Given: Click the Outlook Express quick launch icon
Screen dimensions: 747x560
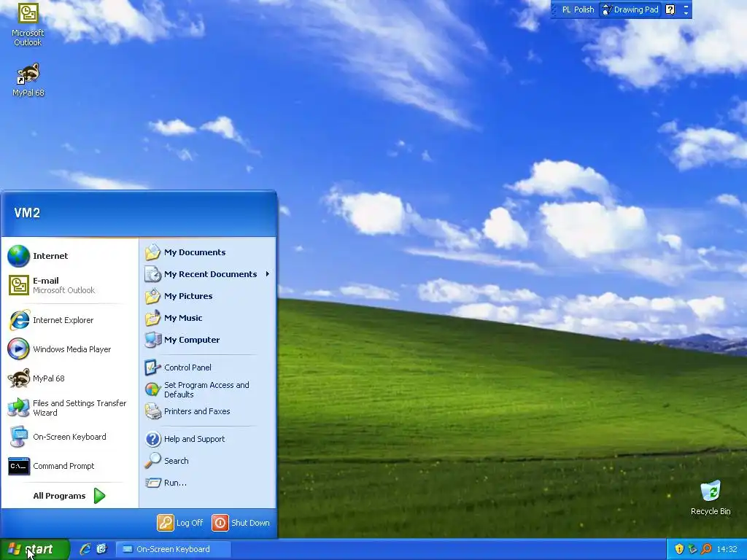Looking at the screenshot, I should pos(102,549).
